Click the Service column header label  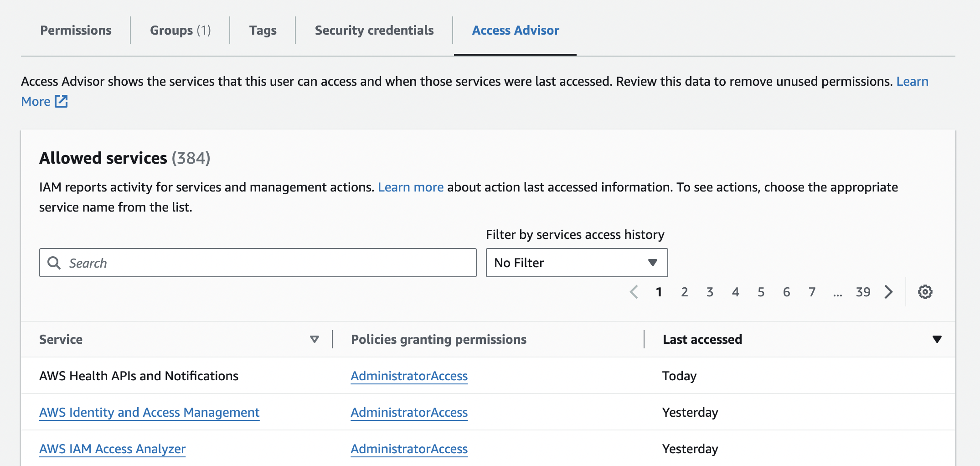pyautogui.click(x=61, y=339)
